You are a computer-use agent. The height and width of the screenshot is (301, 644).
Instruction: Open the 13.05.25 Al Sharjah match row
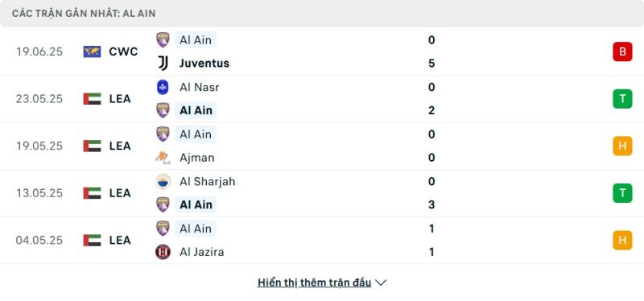322,193
